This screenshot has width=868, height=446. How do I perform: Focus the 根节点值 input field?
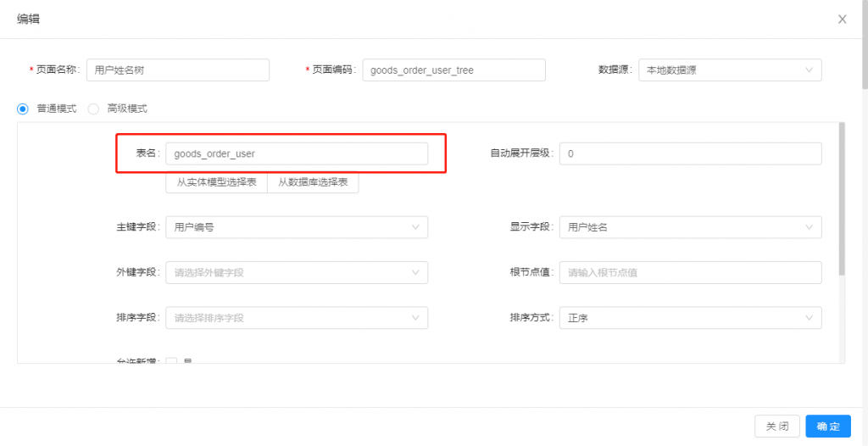pyautogui.click(x=690, y=272)
